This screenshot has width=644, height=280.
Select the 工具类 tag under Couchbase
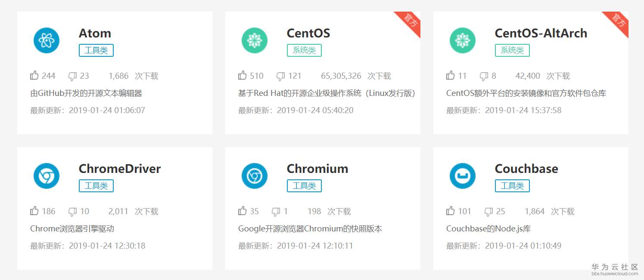(x=512, y=186)
